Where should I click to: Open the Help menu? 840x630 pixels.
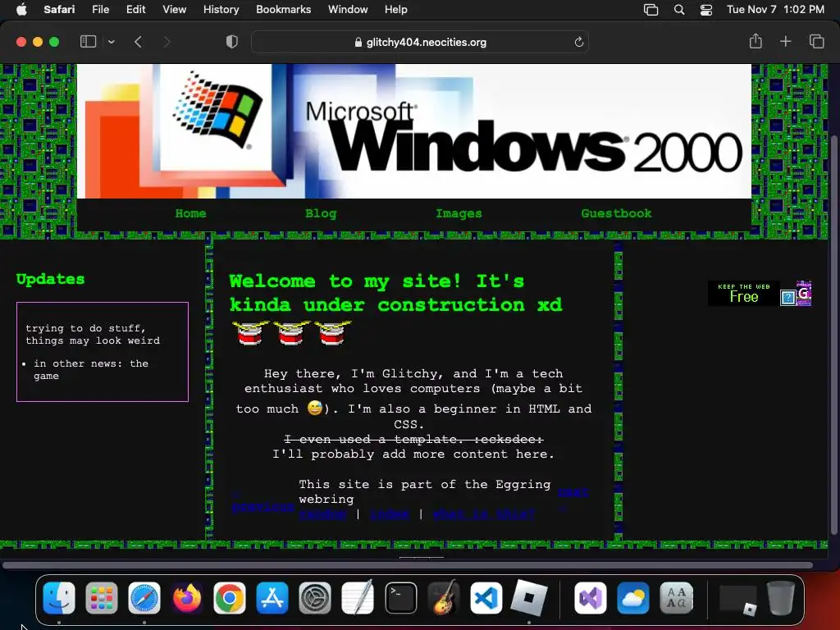pyautogui.click(x=396, y=9)
